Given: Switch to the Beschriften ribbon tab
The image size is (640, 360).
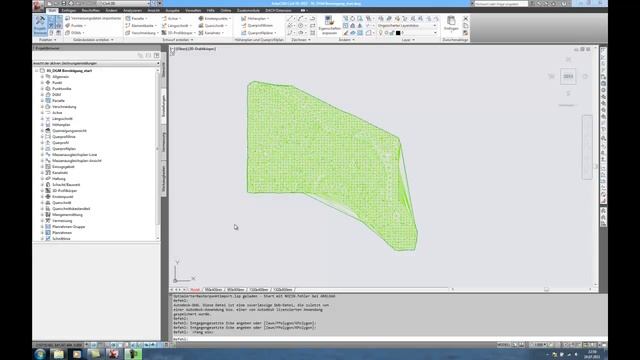Looking at the screenshot, I should 91,11.
